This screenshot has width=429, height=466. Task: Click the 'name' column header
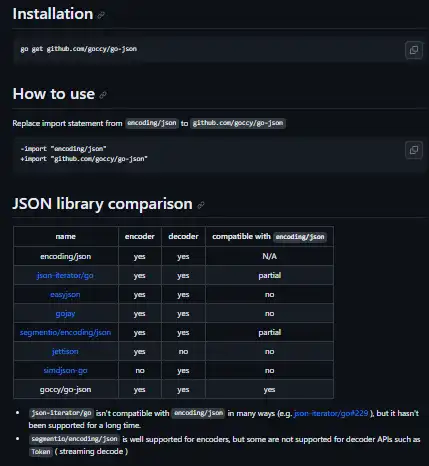click(x=66, y=237)
